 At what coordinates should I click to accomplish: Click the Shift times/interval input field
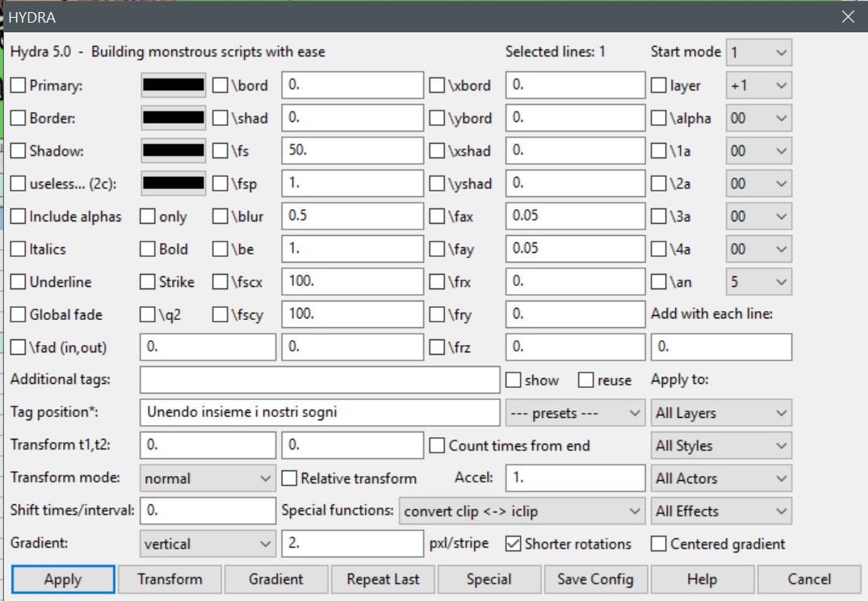click(208, 511)
